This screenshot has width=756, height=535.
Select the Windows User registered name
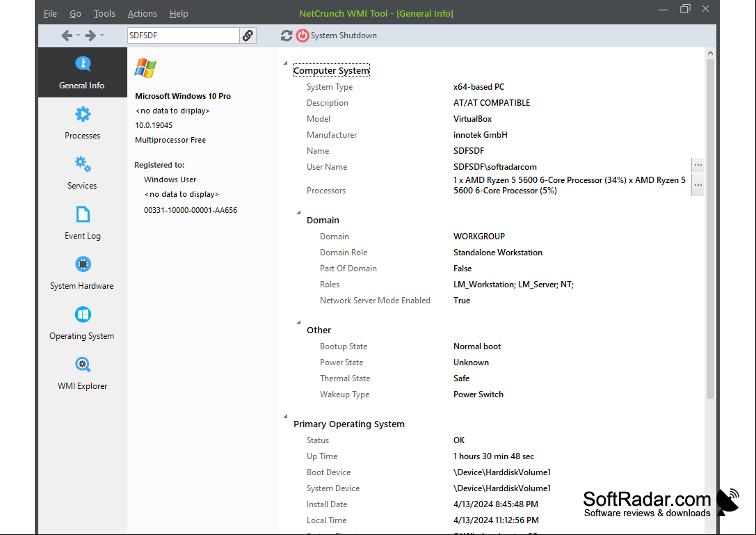pos(170,179)
